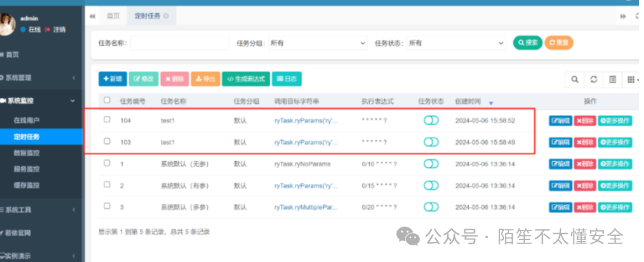Click the blue 新增 button

coord(113,79)
